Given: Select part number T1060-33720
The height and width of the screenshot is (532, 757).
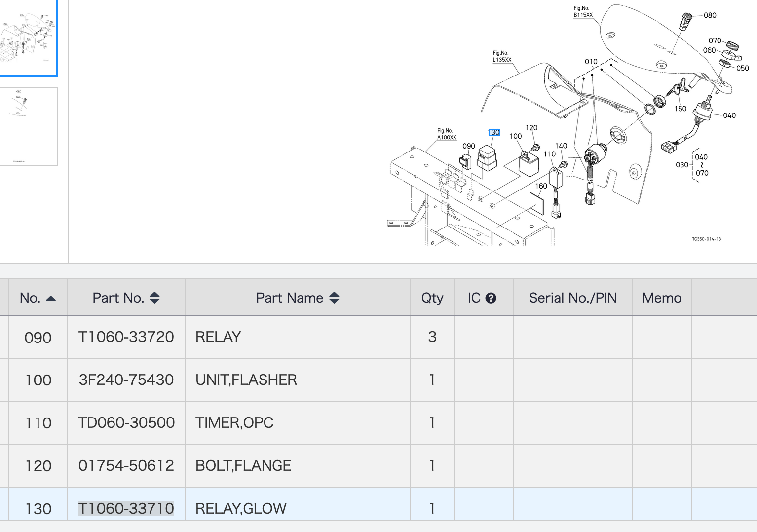Looking at the screenshot, I should pyautogui.click(x=126, y=337).
